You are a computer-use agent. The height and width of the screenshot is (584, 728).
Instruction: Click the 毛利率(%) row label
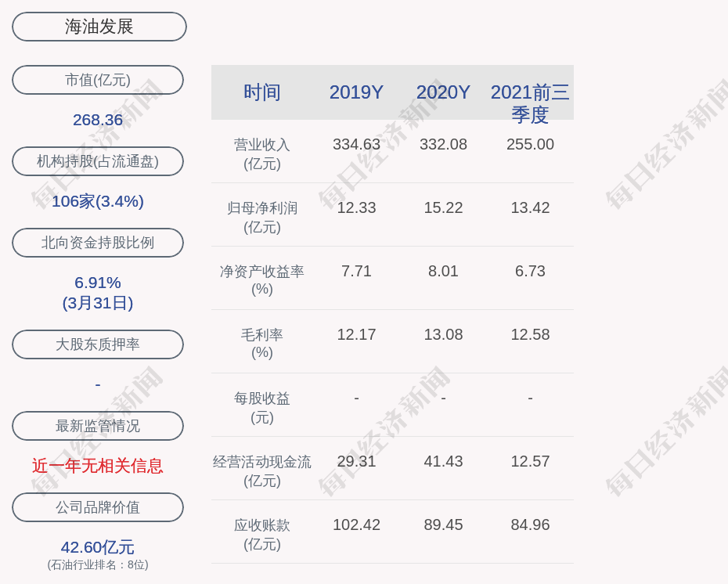tap(262, 344)
